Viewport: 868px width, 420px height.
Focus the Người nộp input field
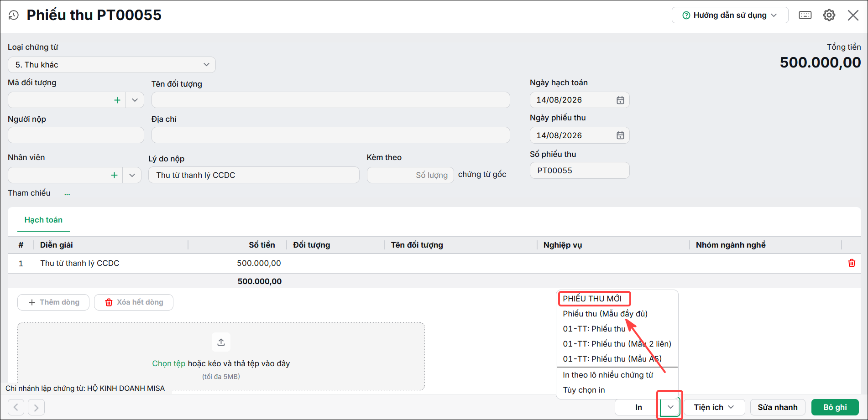[76, 135]
